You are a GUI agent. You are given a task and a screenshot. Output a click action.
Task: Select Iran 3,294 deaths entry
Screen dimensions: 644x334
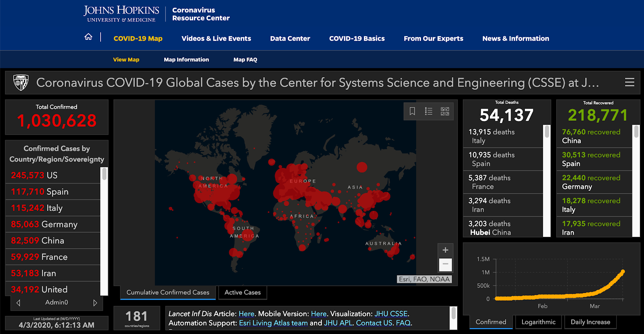(503, 205)
